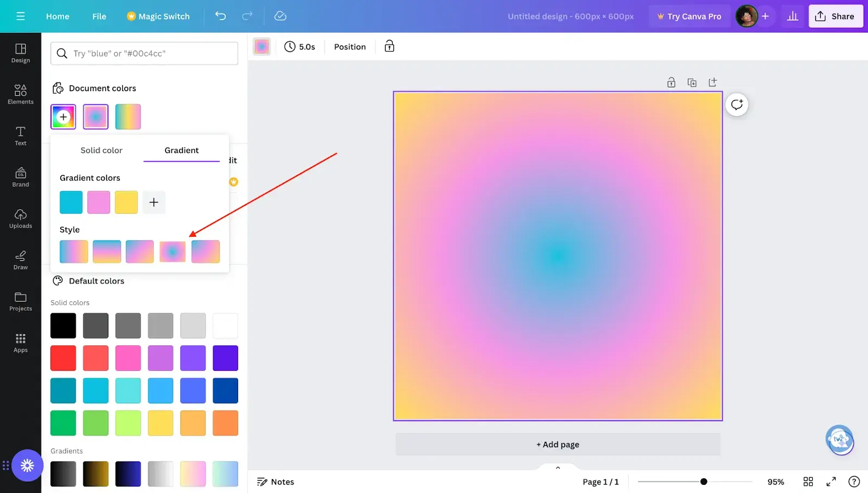Open the chat assistant bubble
This screenshot has width=868, height=493.
(x=840, y=440)
